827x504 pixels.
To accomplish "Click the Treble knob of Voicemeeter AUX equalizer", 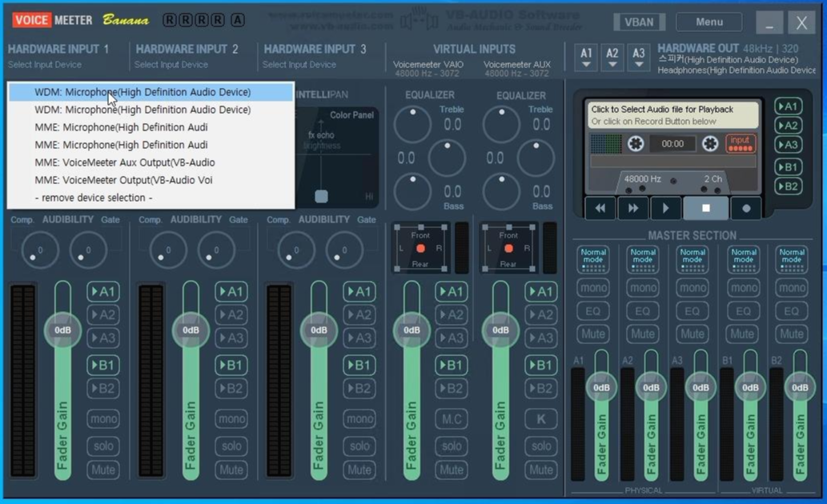I will coord(501,125).
